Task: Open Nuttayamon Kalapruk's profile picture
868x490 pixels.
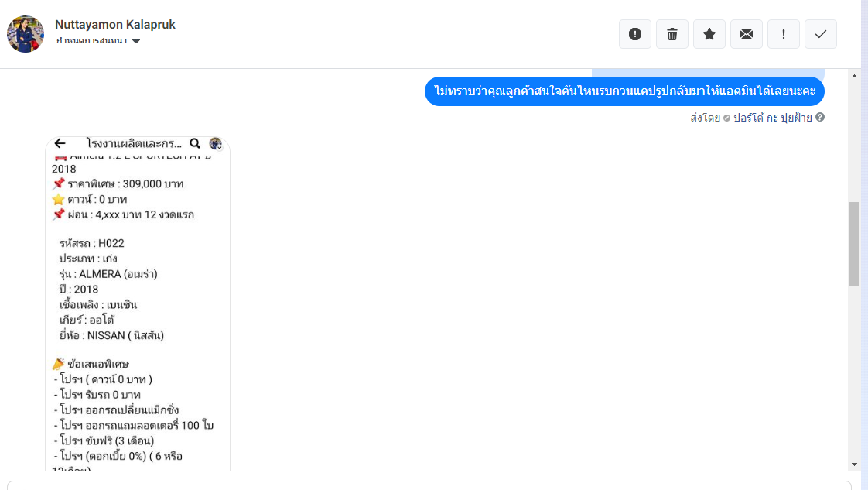Action: click(26, 34)
